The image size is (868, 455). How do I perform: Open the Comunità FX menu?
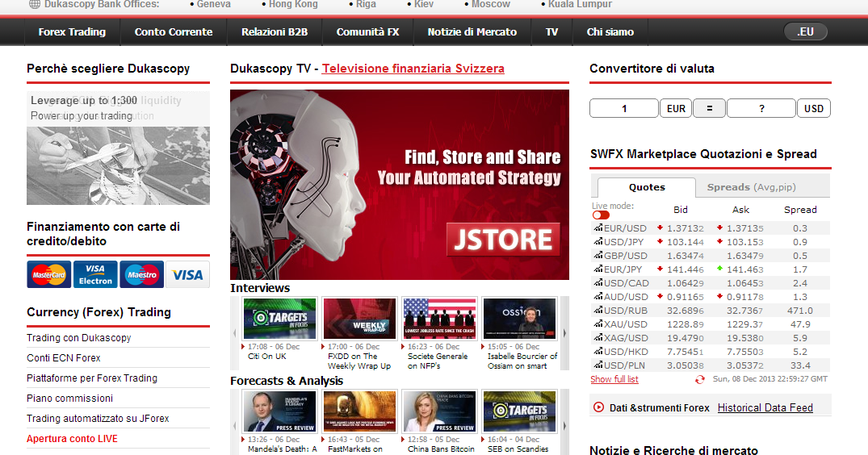(x=367, y=32)
